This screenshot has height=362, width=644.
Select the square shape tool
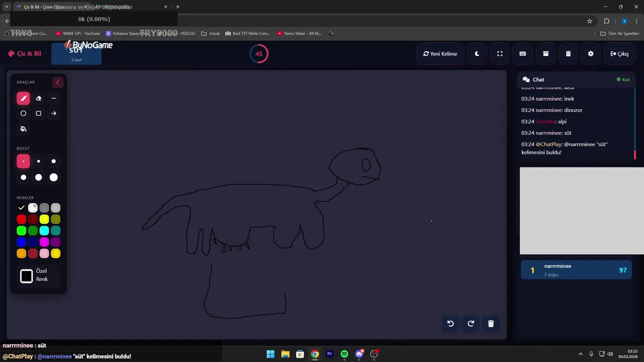pos(38,114)
